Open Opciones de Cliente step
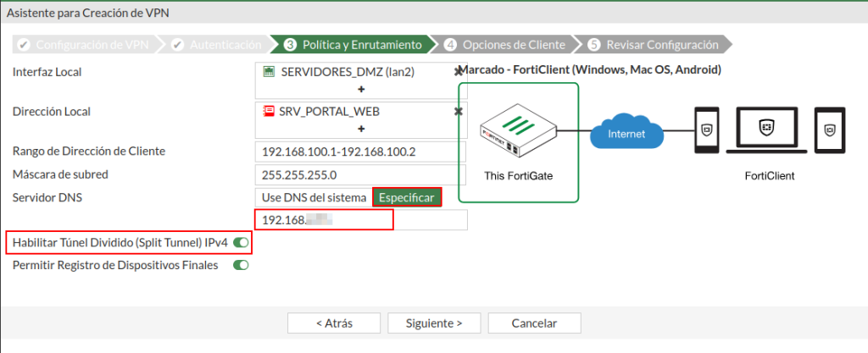868x353 pixels. pos(502,45)
